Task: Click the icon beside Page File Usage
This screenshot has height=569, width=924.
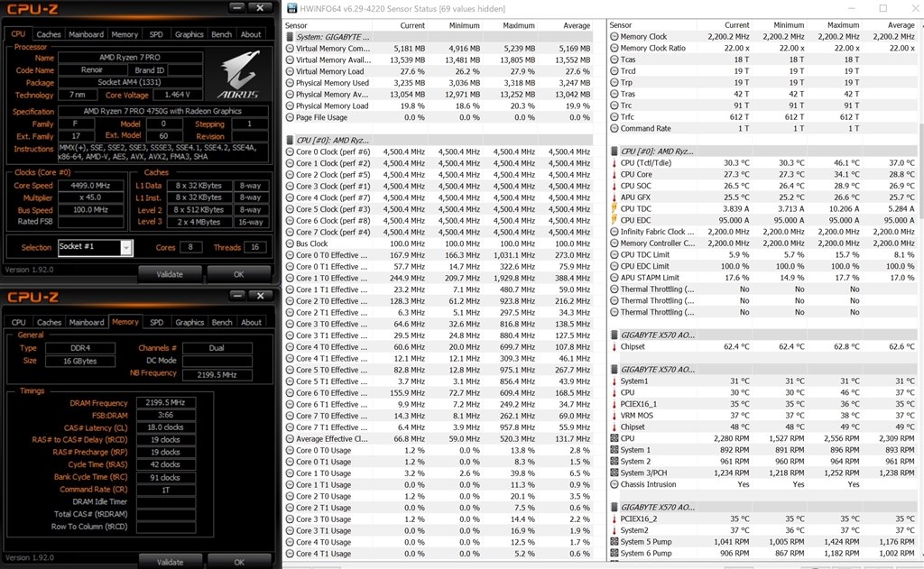Action: click(x=290, y=117)
